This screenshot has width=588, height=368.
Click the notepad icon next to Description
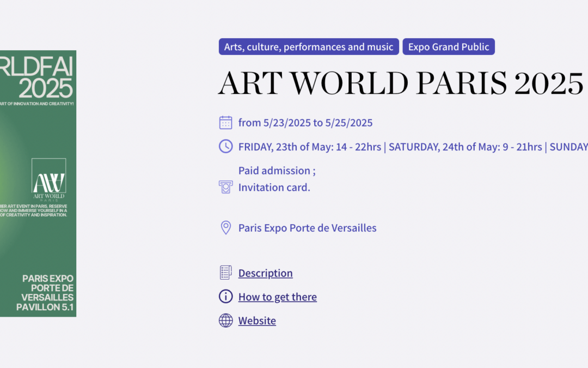(225, 272)
